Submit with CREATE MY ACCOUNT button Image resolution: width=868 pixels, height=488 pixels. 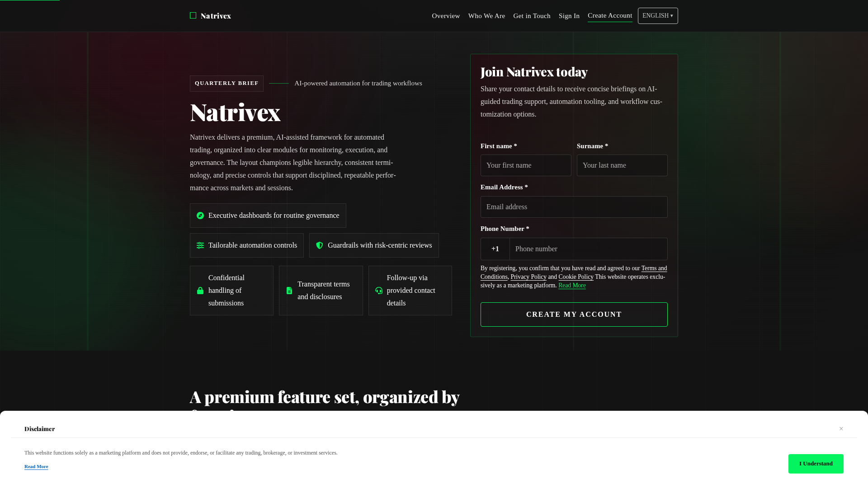(574, 314)
